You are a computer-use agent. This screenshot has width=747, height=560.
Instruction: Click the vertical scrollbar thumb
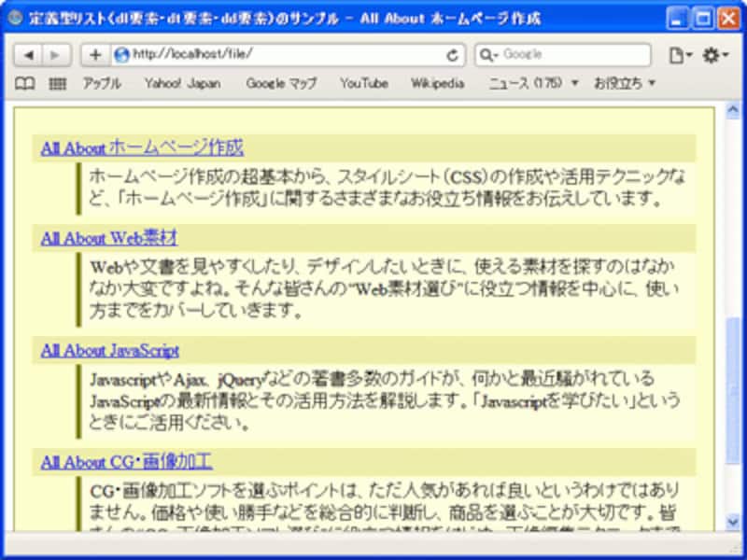pyautogui.click(x=733, y=390)
